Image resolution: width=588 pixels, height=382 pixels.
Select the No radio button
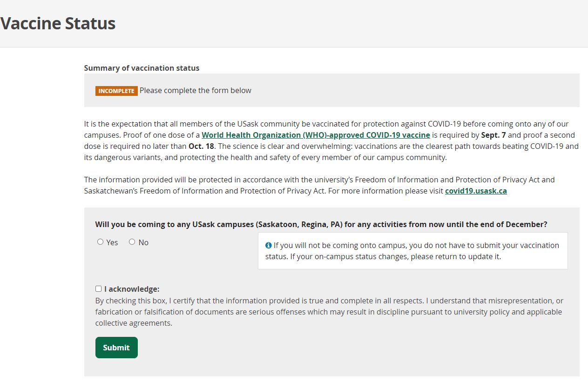coord(132,242)
